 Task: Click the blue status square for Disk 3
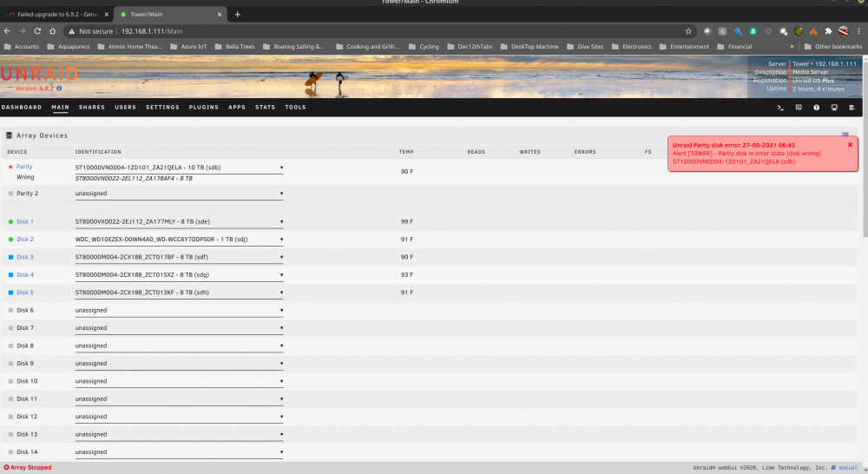10,257
